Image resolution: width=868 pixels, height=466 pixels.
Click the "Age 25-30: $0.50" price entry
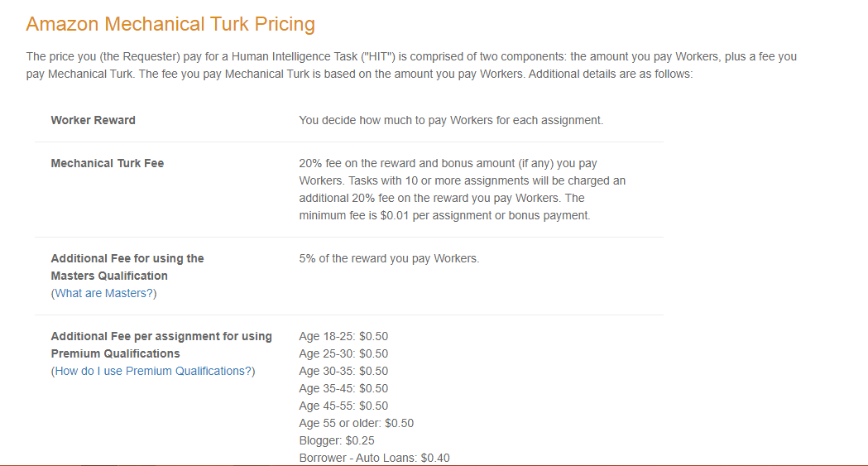pyautogui.click(x=343, y=353)
